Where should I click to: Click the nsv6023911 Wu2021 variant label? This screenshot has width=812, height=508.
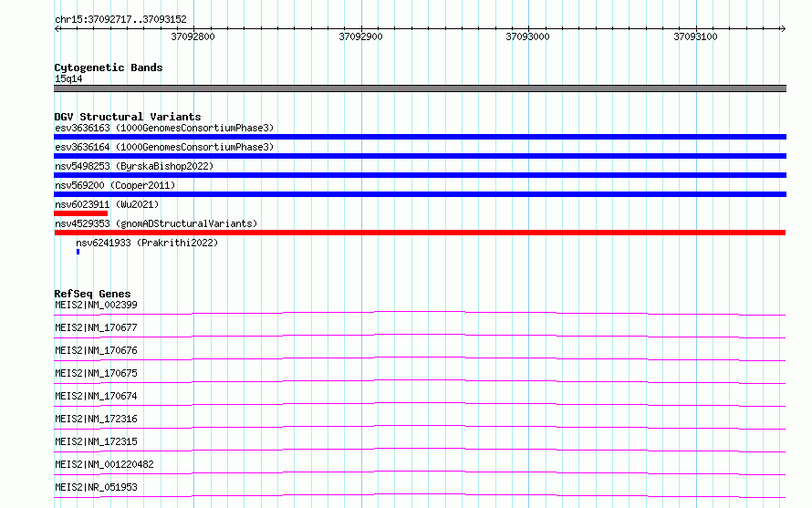(x=107, y=204)
